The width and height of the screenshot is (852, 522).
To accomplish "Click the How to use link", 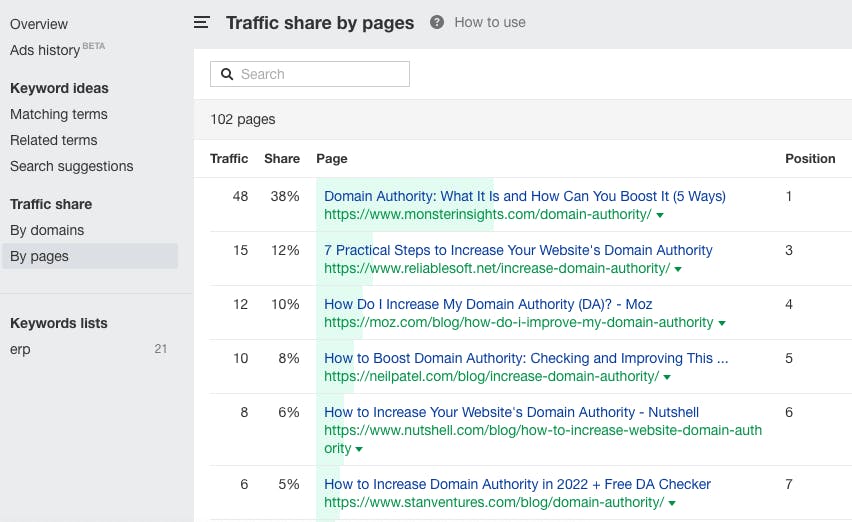I will [x=490, y=22].
